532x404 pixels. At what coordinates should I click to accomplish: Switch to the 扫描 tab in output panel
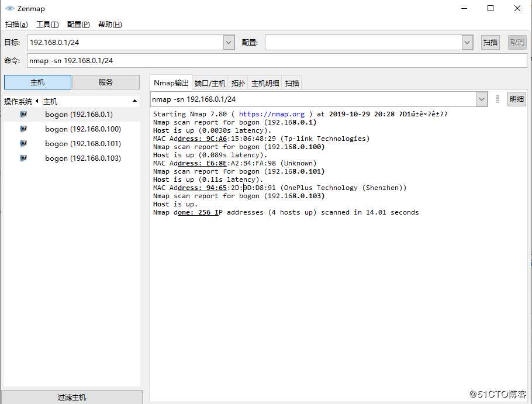pyautogui.click(x=292, y=84)
